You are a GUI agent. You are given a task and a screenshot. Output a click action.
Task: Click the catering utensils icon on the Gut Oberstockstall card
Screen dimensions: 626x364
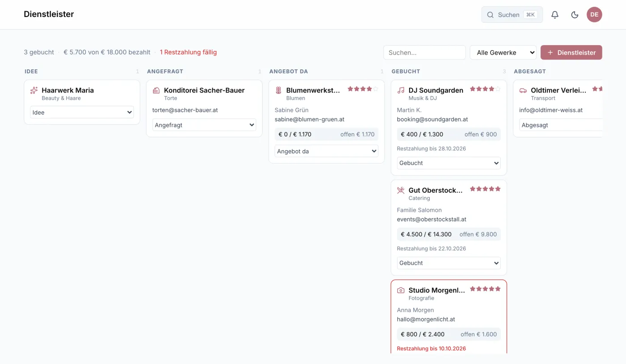(x=401, y=190)
